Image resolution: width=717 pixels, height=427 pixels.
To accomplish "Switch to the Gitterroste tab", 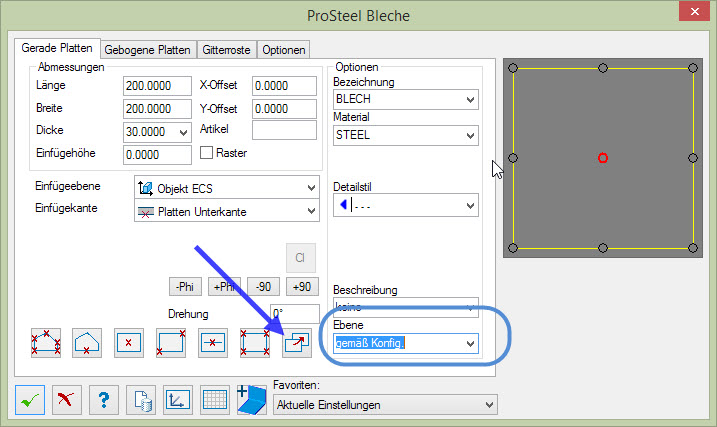I will pos(226,50).
